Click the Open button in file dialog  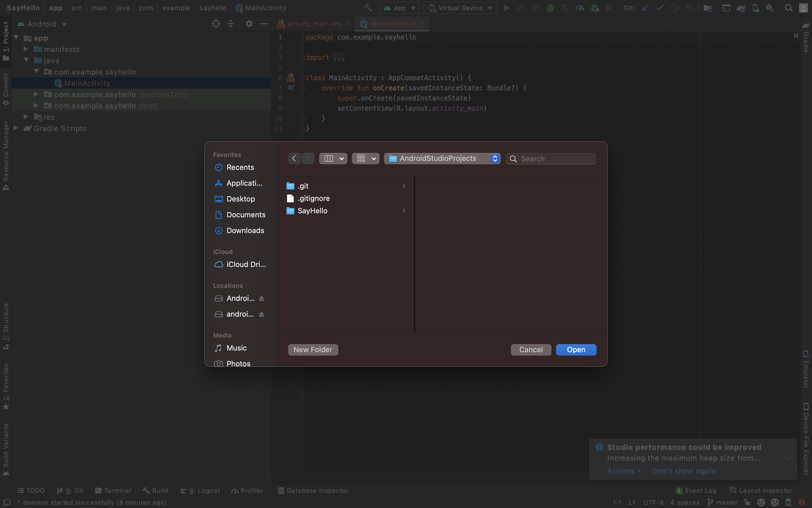coord(576,350)
